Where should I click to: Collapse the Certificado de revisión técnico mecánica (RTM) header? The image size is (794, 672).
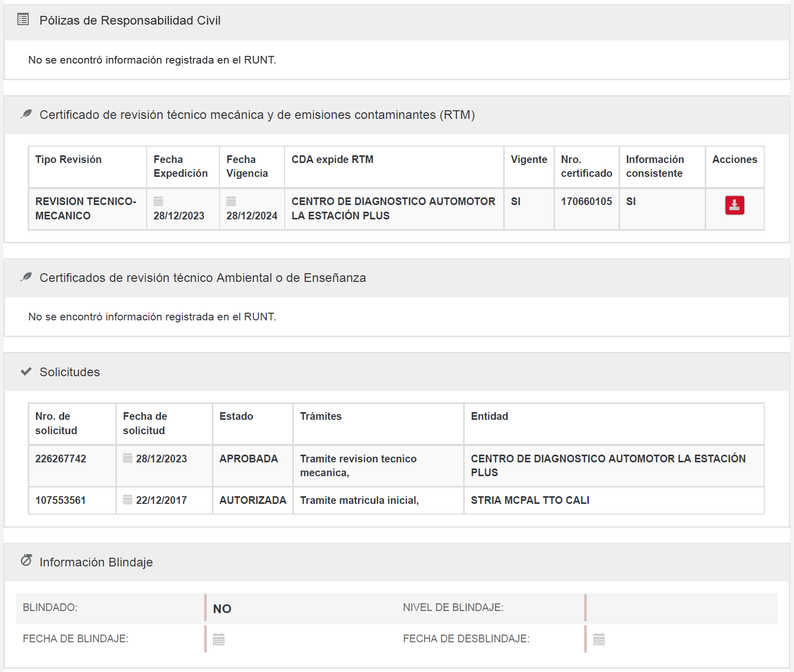click(396, 115)
